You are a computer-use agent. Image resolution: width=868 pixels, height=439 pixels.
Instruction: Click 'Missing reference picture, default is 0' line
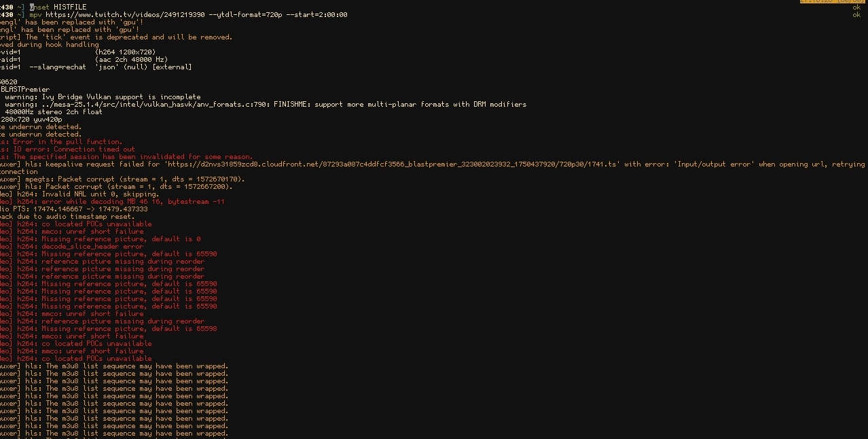[x=101, y=239]
